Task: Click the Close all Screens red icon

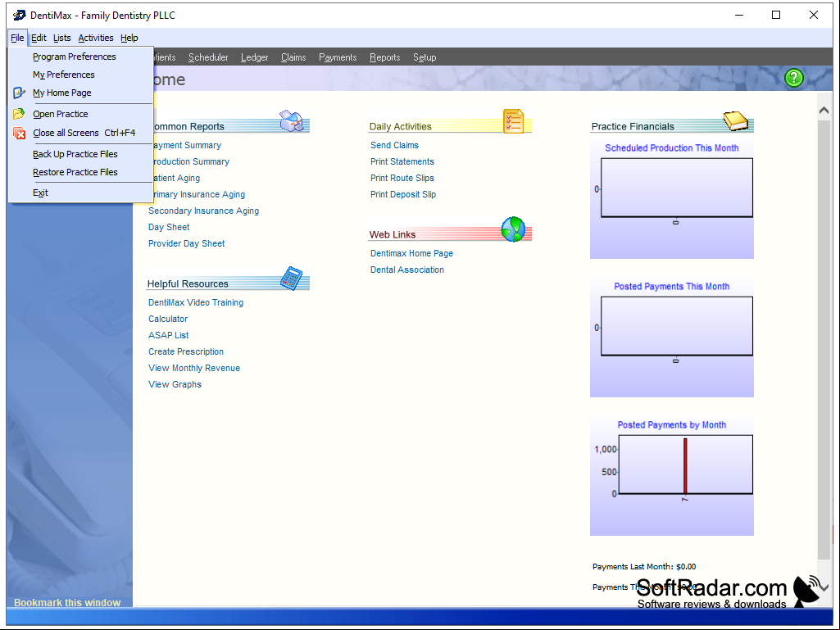Action: click(19, 133)
